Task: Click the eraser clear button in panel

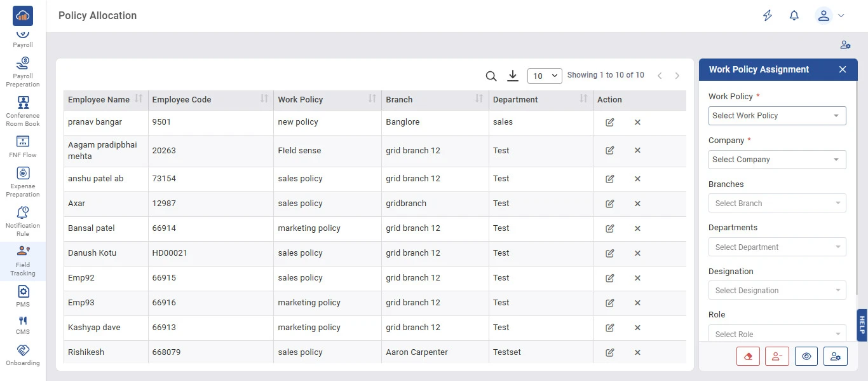Action: point(748,356)
